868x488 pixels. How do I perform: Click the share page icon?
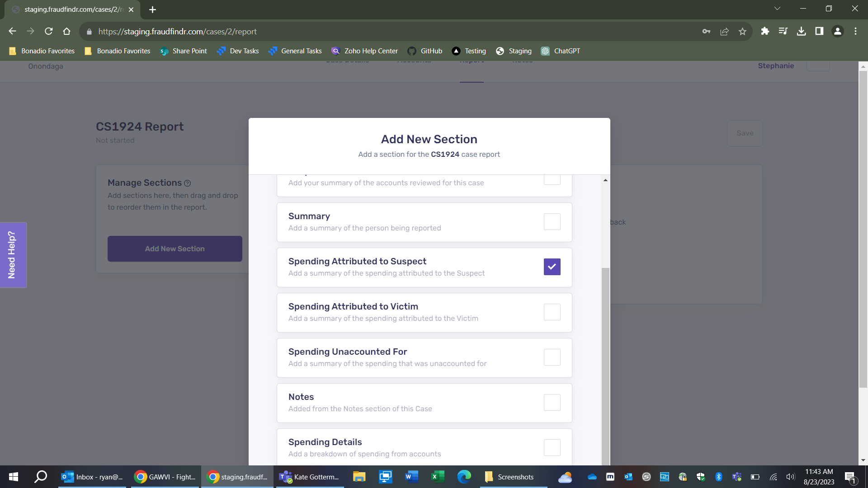click(x=724, y=31)
